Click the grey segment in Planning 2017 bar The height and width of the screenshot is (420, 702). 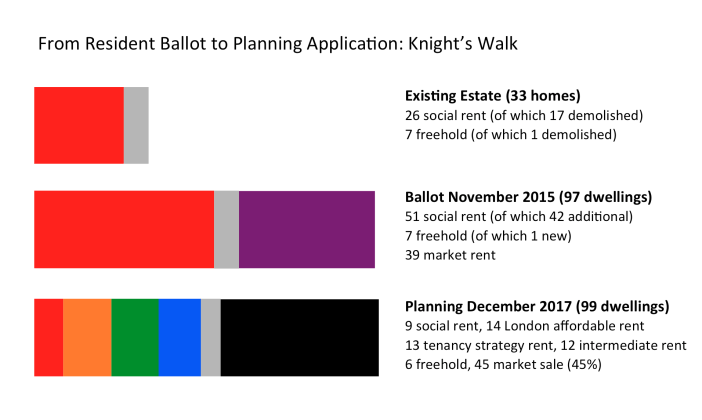click(211, 337)
